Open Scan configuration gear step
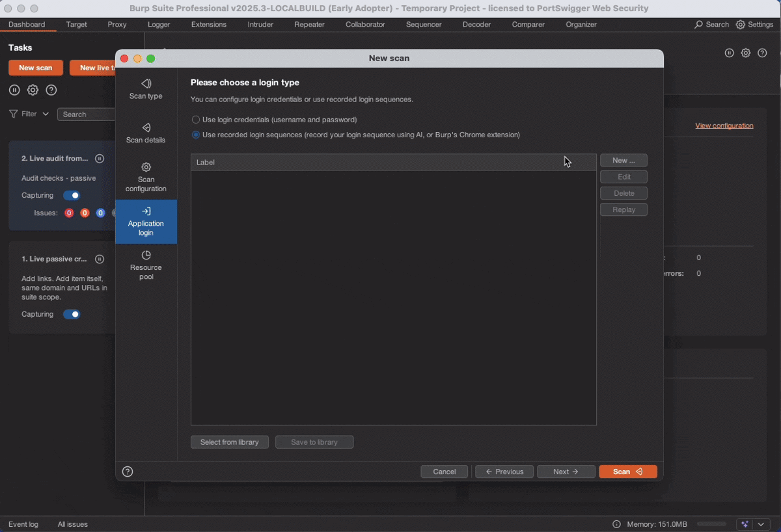Viewport: 781px width, 532px height. [x=146, y=168]
